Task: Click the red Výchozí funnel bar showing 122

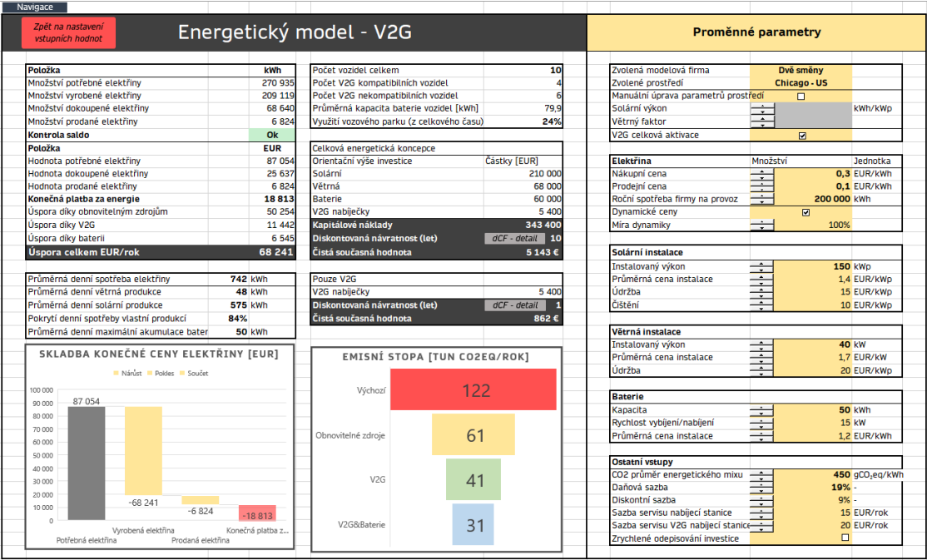Action: (473, 389)
